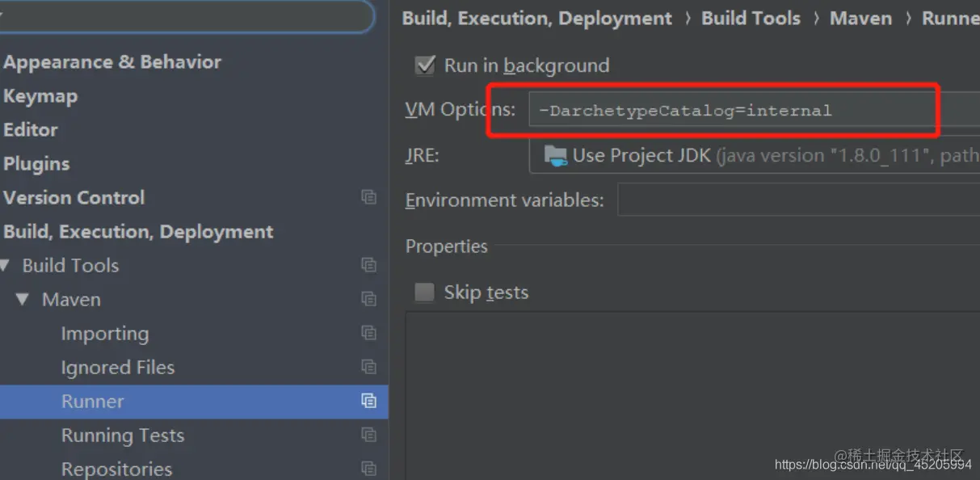The height and width of the screenshot is (480, 980).
Task: Click the Maven breadcrumb
Action: [860, 19]
